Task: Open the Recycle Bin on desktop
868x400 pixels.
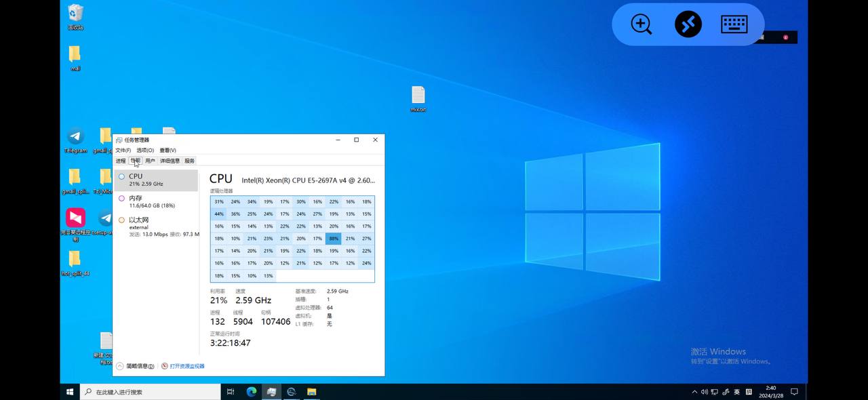Action: [75, 14]
